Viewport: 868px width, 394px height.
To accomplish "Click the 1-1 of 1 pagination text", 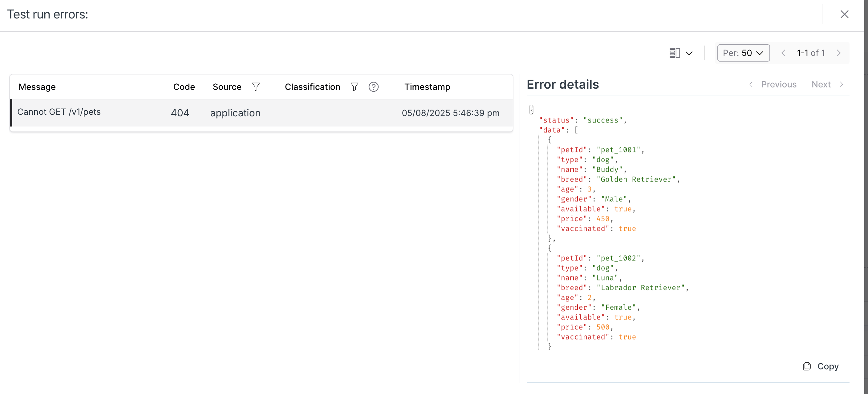I will coord(811,53).
